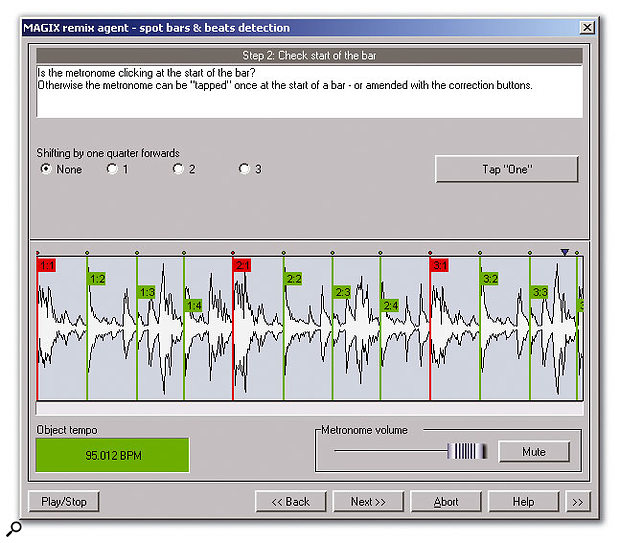
Task: Click the scrollbar under the waveform
Action: 310,408
